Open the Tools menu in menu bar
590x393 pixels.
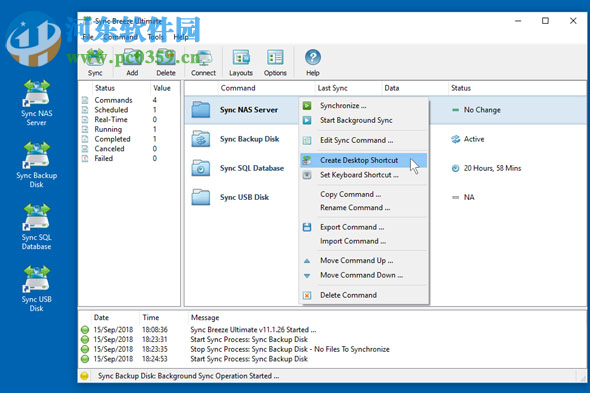point(155,37)
